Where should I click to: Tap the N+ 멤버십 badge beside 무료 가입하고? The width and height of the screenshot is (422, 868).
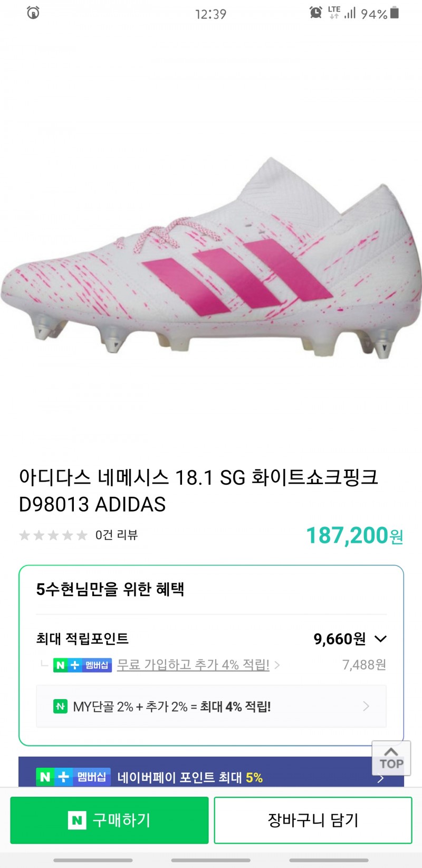pos(82,665)
